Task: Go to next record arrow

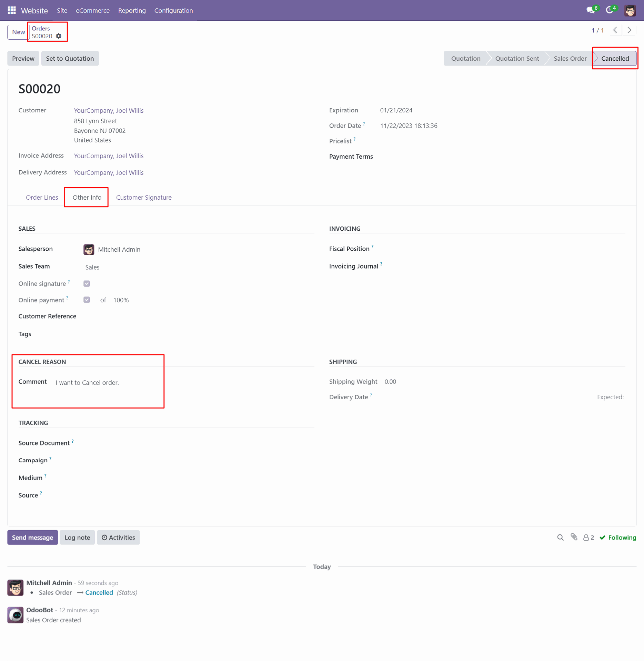Action: tap(629, 30)
